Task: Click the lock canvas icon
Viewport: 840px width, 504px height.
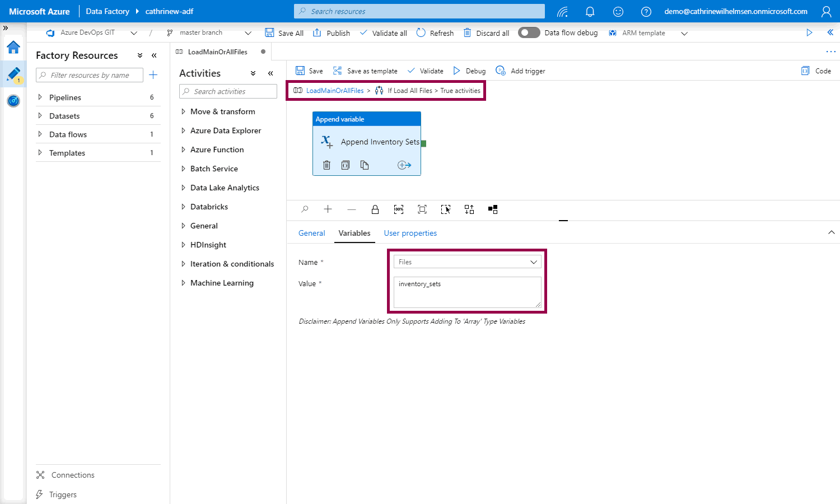Action: tap(375, 209)
